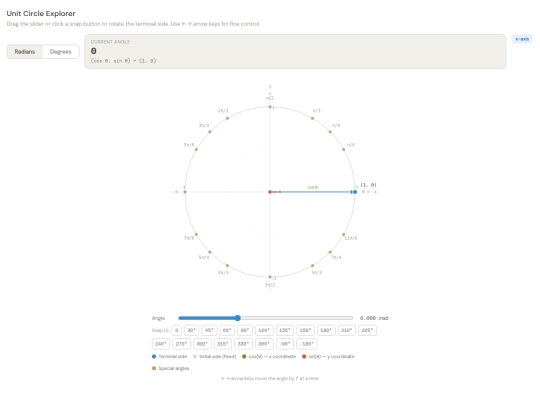Click the '0.000 rad' slider value

pos(374,318)
